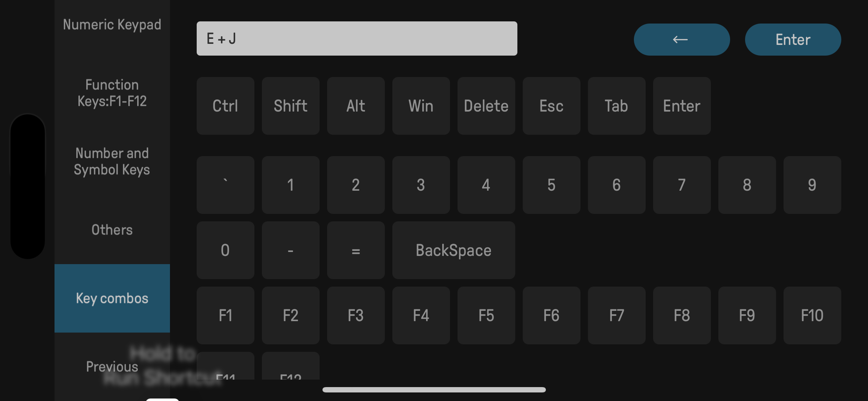The height and width of the screenshot is (401, 868).
Task: Open the Others category
Action: point(112,230)
